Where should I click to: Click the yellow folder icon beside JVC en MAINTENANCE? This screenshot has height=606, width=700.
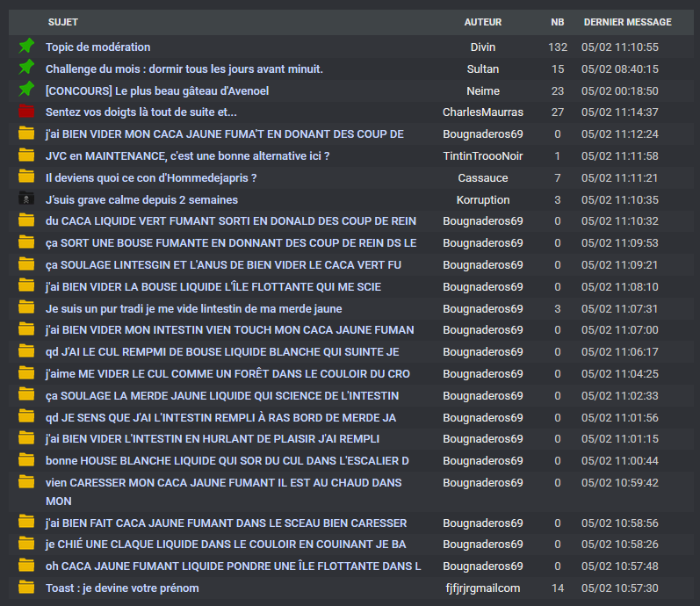(x=26, y=155)
